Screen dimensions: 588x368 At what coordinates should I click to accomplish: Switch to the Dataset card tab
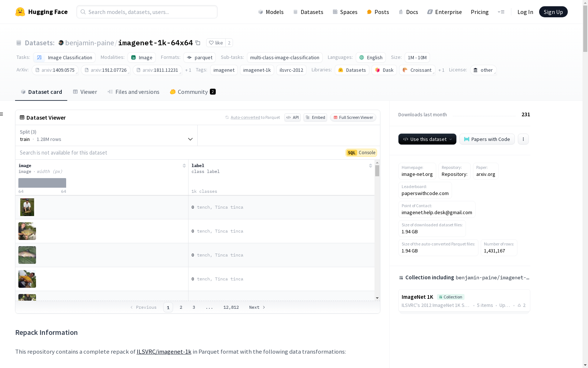point(41,92)
